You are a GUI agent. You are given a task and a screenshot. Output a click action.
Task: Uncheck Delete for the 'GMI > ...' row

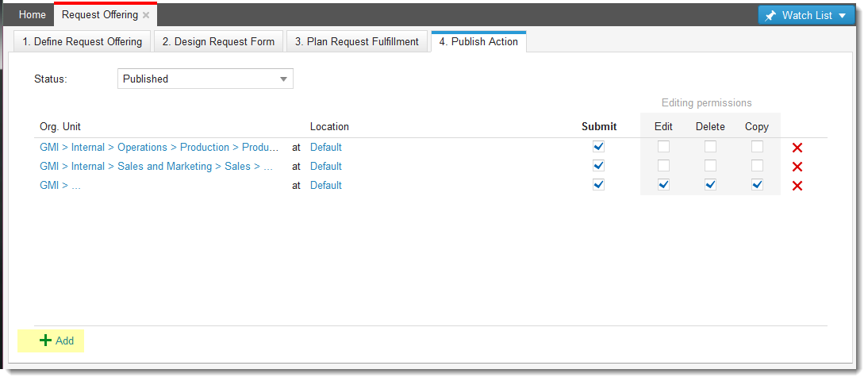coord(710,184)
